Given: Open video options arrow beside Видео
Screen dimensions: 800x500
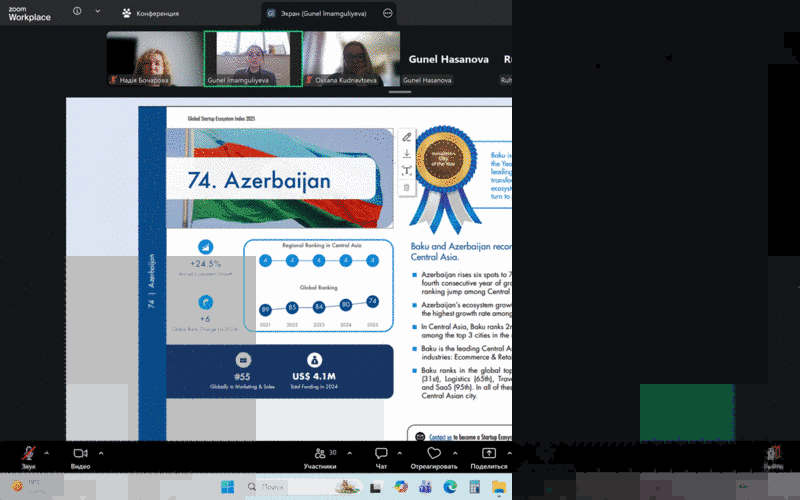Looking at the screenshot, I should [101, 453].
